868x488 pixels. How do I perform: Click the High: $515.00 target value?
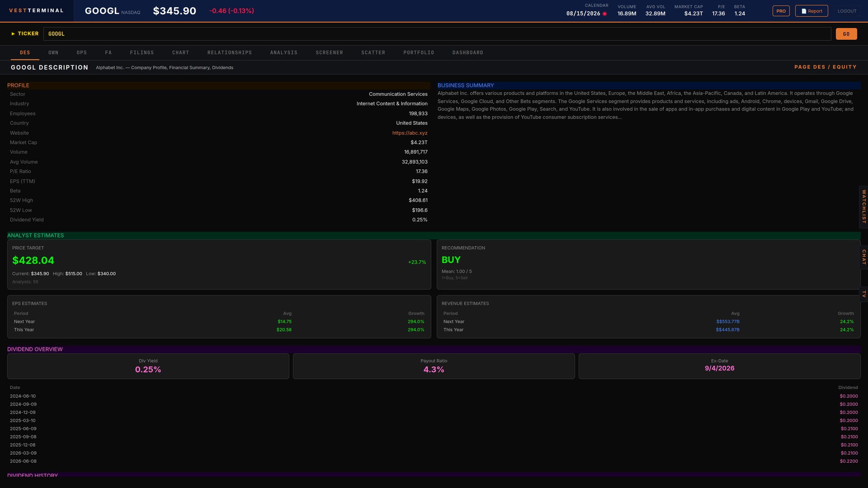pos(67,274)
